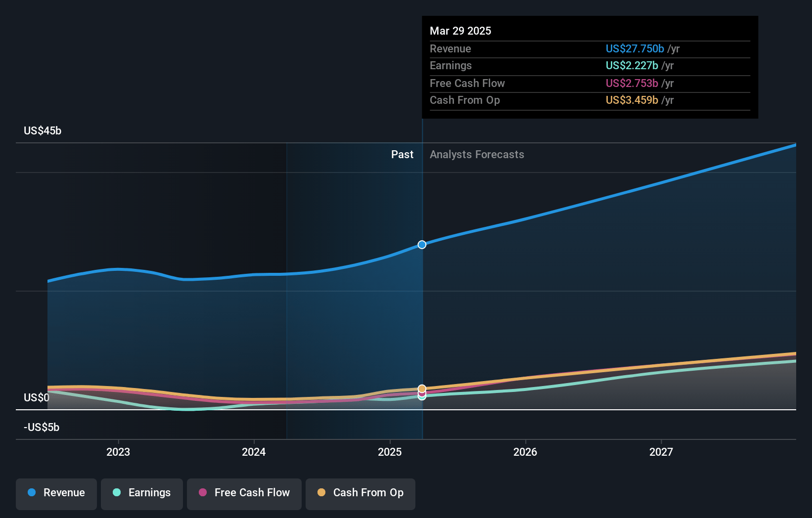
Task: Click the US$2.227b earnings value
Action: point(632,65)
